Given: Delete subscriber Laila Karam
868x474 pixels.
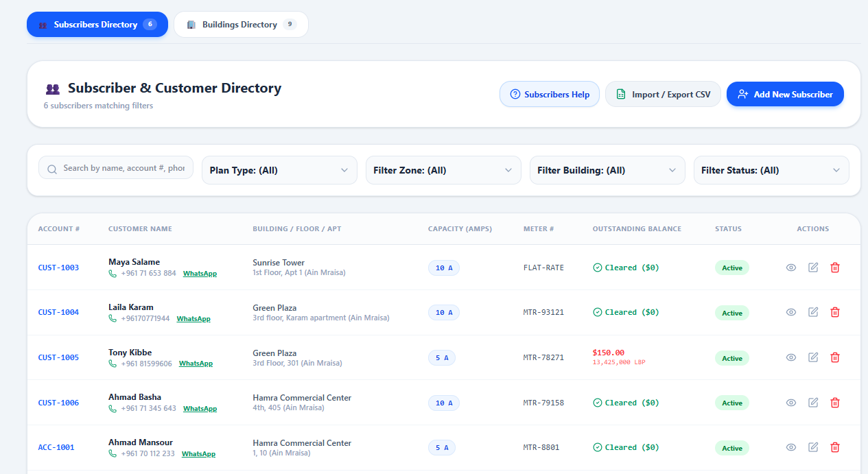Looking at the screenshot, I should (835, 312).
